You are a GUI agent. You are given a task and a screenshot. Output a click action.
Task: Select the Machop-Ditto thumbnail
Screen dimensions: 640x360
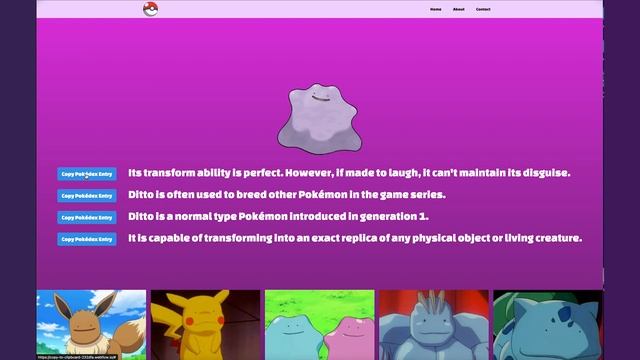tap(434, 325)
